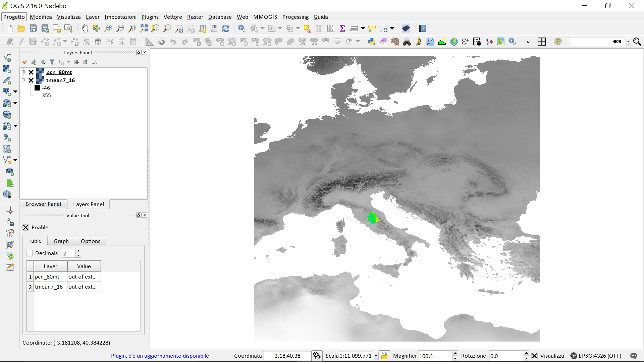Click the Coordinata input field
The image size is (644, 362).
point(286,356)
